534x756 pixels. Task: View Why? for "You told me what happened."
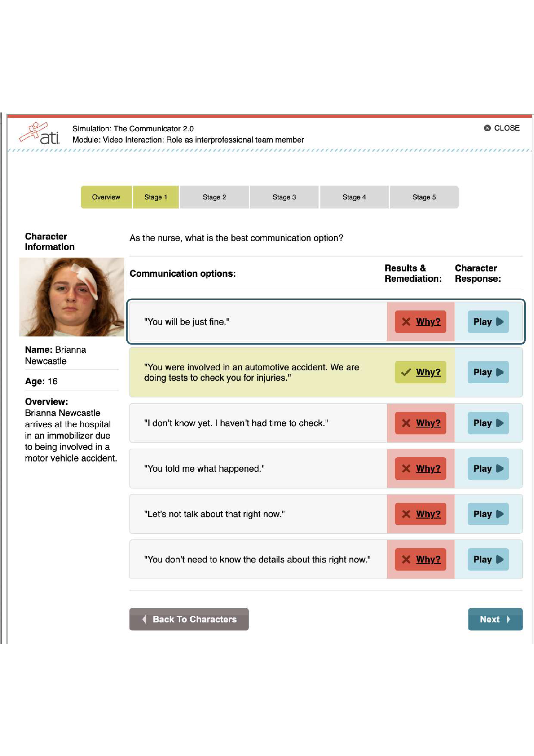coord(428,469)
